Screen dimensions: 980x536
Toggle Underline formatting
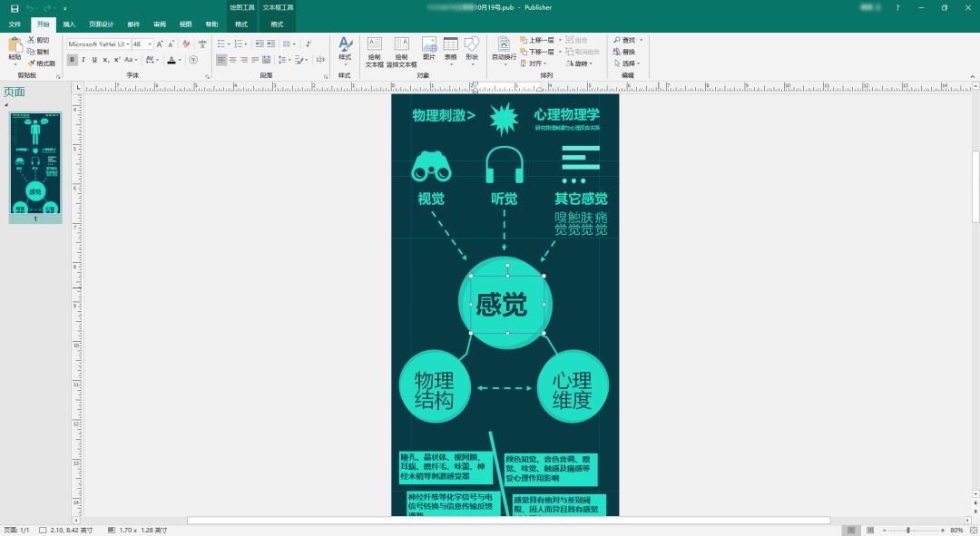(94, 60)
